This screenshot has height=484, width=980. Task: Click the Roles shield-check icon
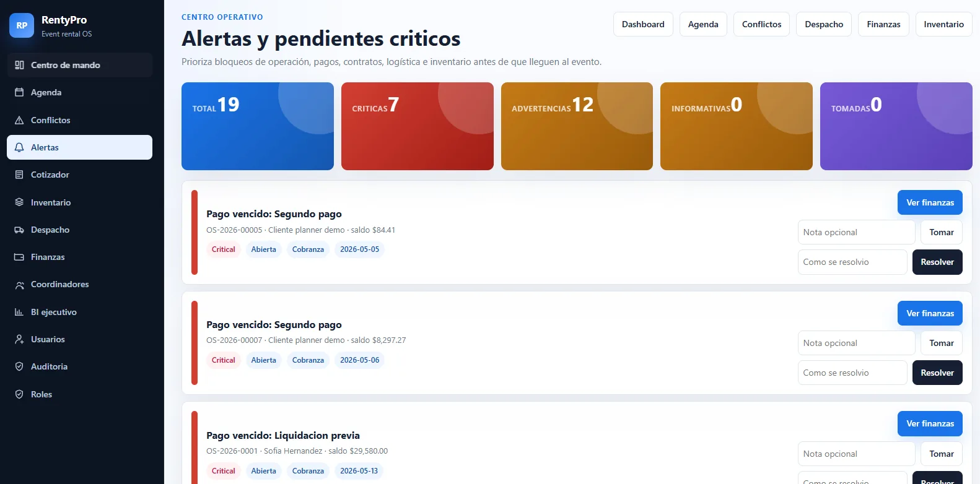(x=19, y=394)
